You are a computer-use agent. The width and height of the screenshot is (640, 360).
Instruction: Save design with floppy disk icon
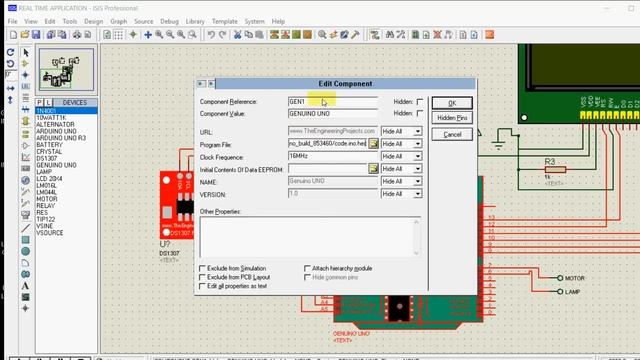(36, 35)
